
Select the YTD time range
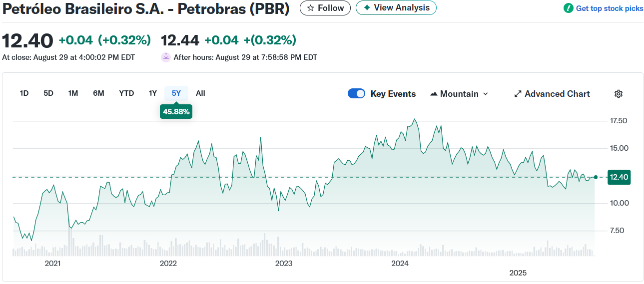click(126, 93)
